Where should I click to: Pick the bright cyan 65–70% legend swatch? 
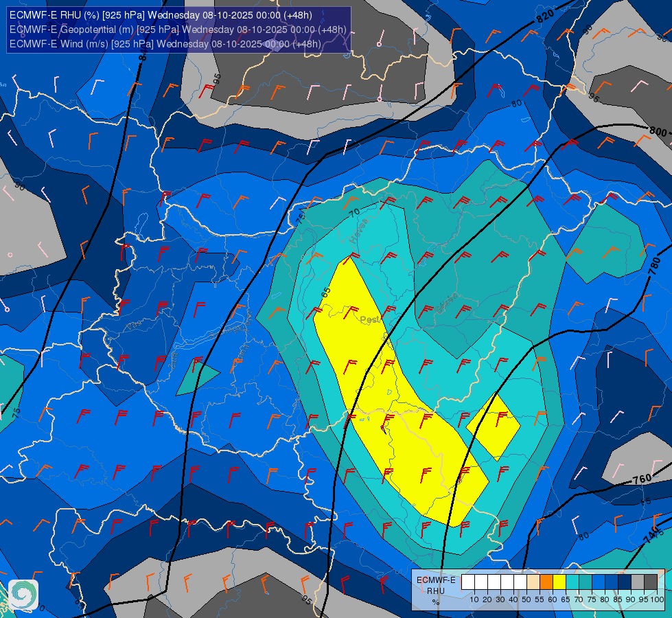[x=572, y=582]
